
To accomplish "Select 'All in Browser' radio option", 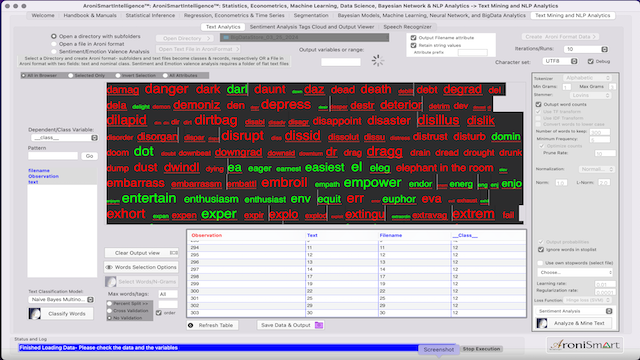I will click(x=24, y=76).
